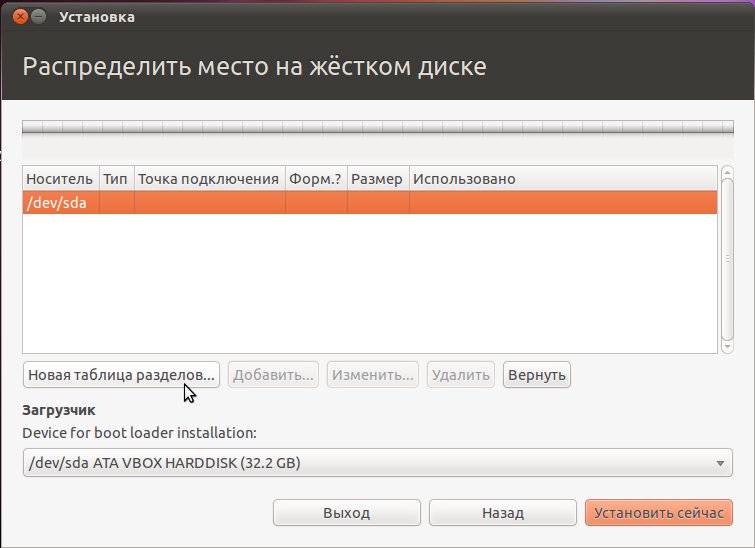Revert changes with the Вернуть button
The image size is (755, 548).
(x=537, y=375)
